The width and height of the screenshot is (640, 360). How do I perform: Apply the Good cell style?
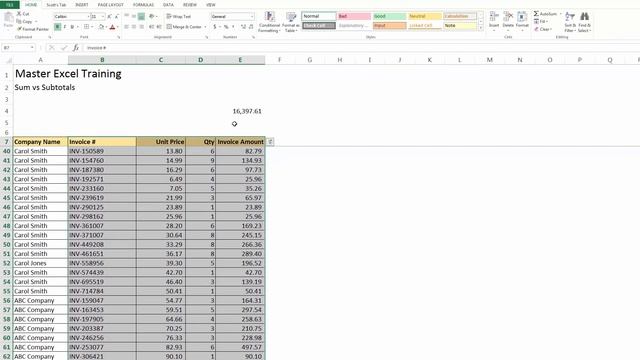pyautogui.click(x=390, y=16)
